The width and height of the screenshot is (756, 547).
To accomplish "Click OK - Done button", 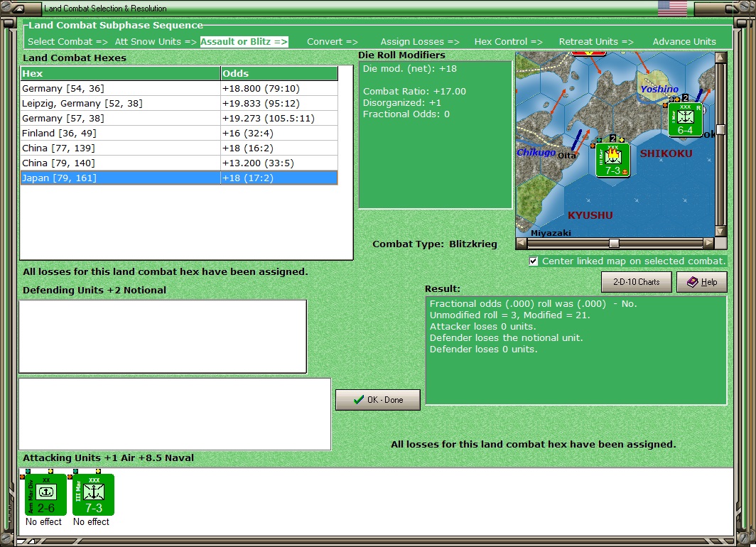I will (377, 399).
